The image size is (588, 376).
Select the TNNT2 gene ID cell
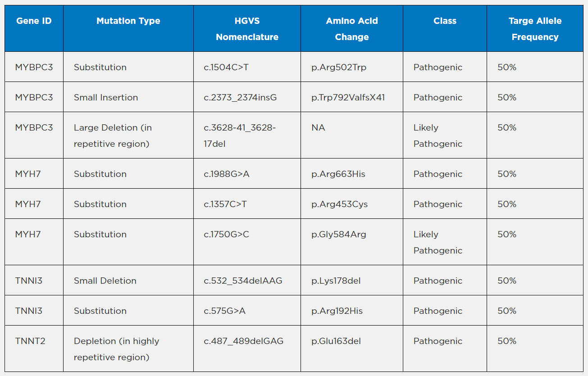pos(30,341)
